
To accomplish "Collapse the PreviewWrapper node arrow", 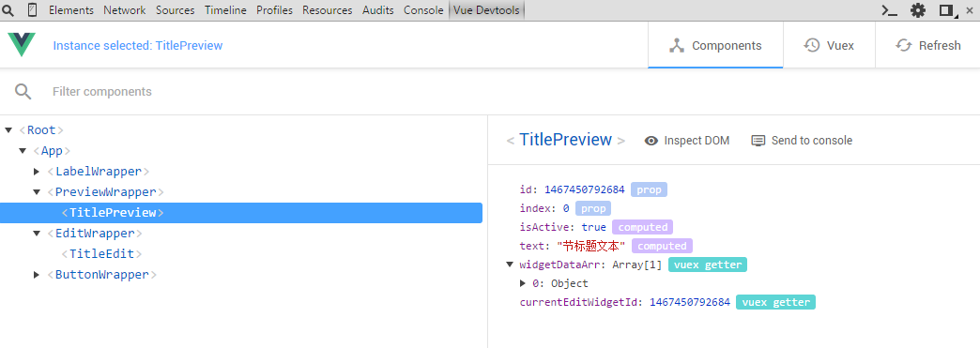I will tap(37, 191).
